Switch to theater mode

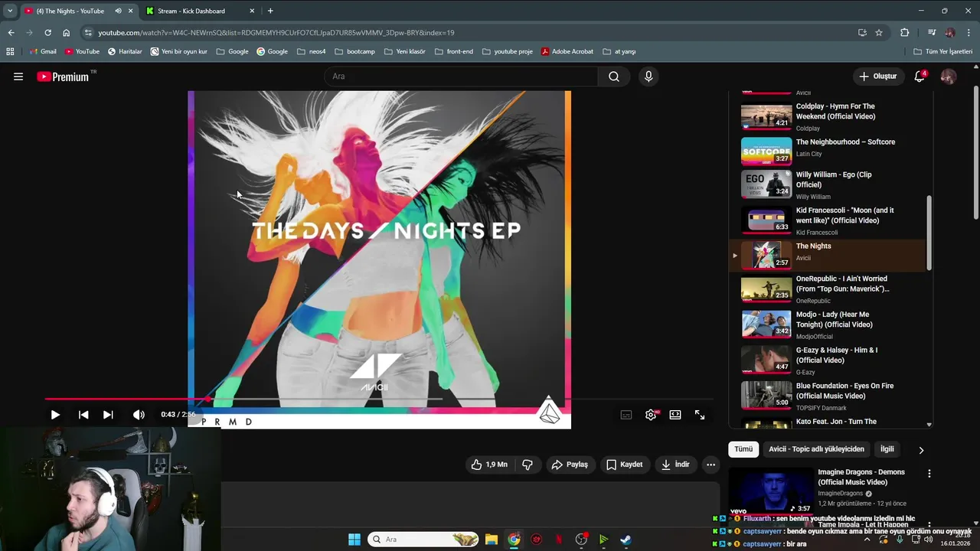pyautogui.click(x=675, y=415)
